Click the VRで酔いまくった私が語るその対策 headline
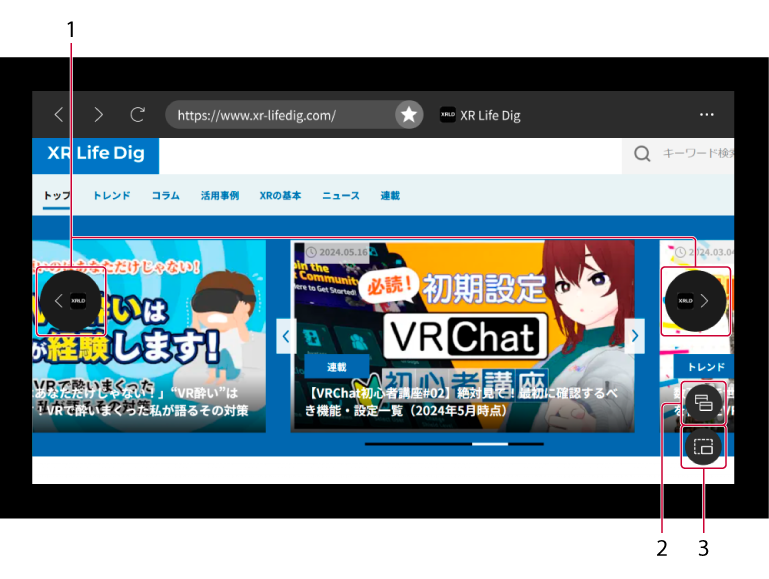 147,410
